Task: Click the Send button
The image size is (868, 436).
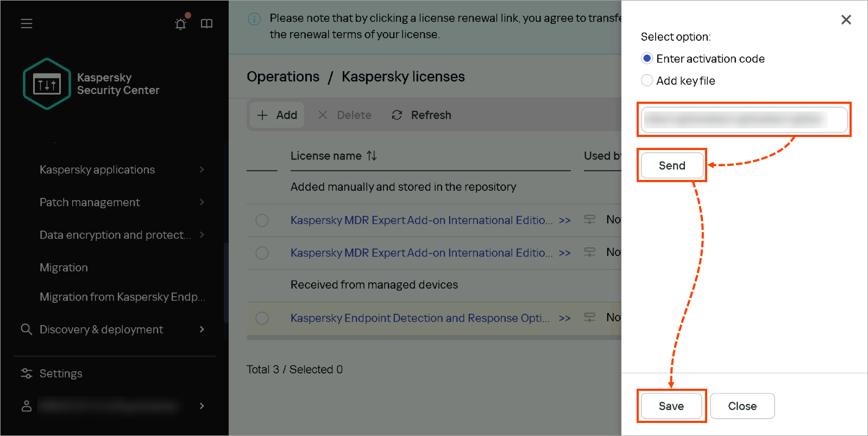Action: (x=672, y=165)
